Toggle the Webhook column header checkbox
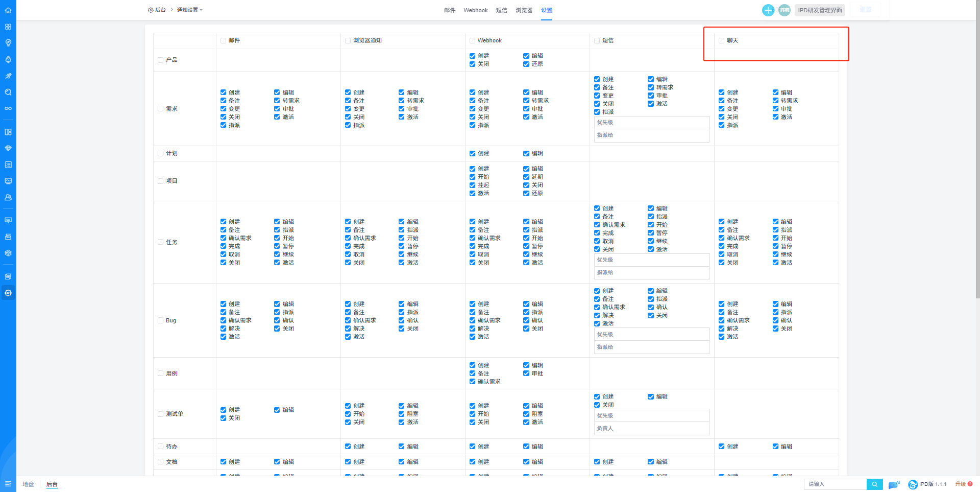The height and width of the screenshot is (492, 980). coord(472,41)
